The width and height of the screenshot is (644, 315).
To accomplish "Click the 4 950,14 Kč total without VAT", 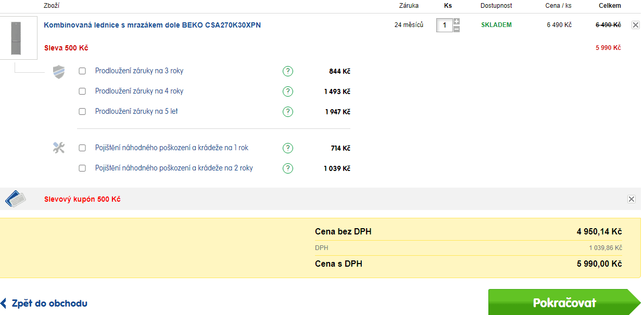I will 599,232.
